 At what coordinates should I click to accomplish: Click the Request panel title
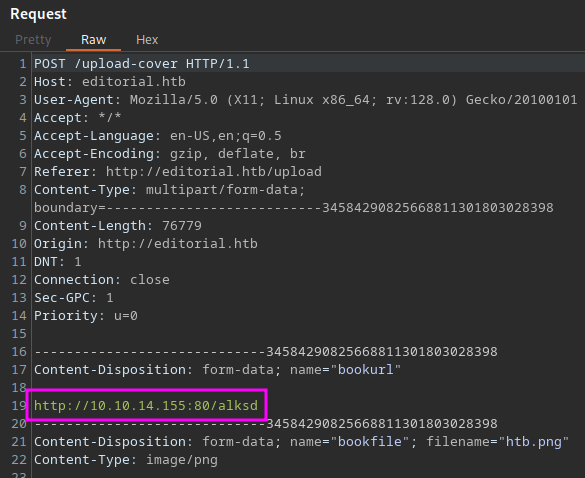click(x=38, y=14)
